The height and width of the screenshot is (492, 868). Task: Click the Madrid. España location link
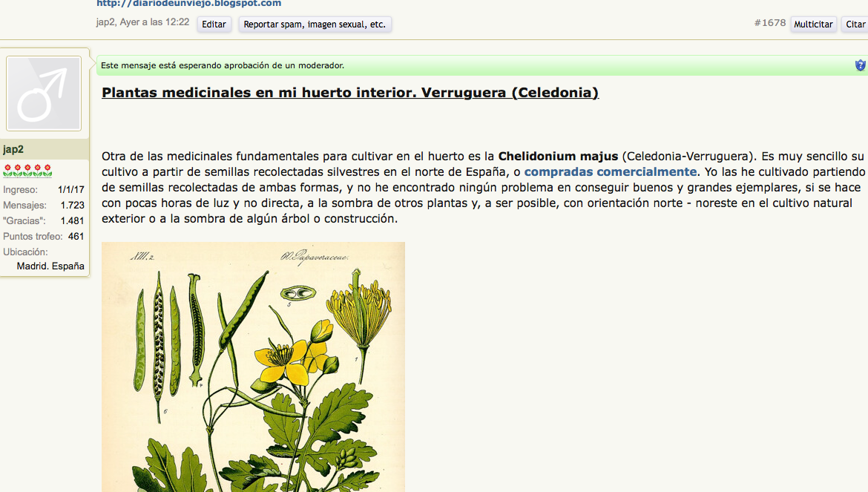pyautogui.click(x=50, y=266)
